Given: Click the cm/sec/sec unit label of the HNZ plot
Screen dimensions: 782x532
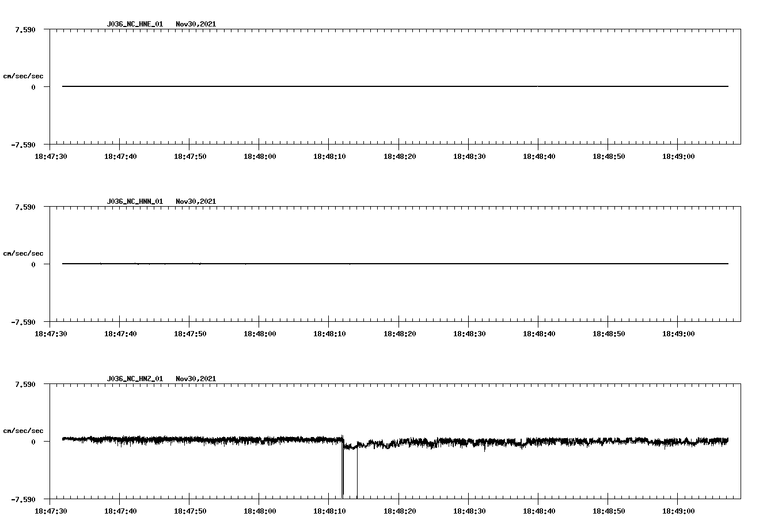Looking at the screenshot, I should coord(23,431).
